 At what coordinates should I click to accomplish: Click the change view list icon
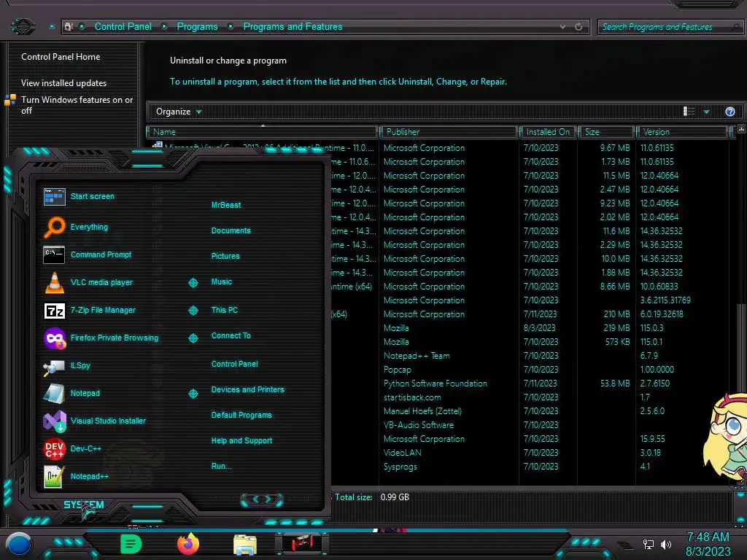(689, 112)
